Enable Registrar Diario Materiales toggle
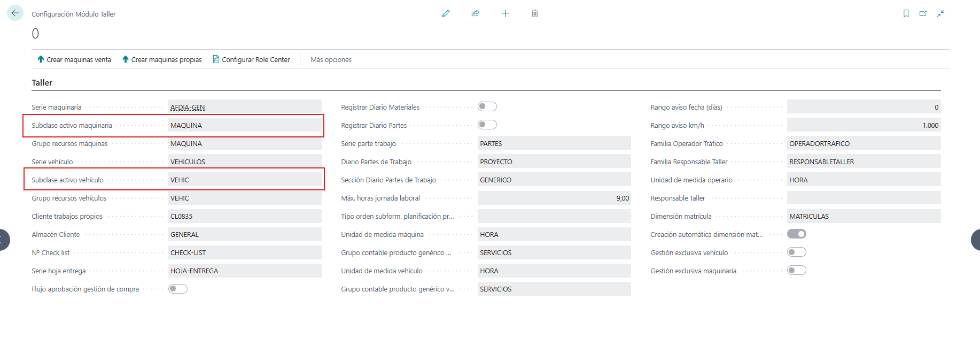980x361 pixels. (487, 106)
